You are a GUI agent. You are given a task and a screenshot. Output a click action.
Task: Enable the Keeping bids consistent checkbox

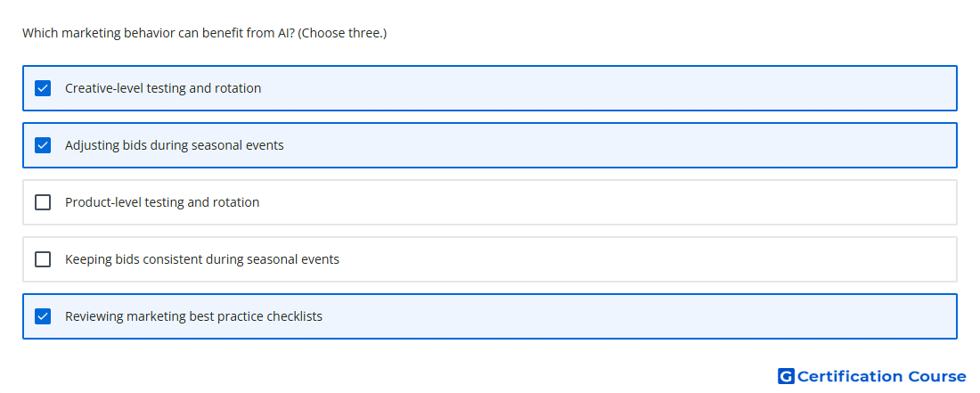tap(43, 259)
